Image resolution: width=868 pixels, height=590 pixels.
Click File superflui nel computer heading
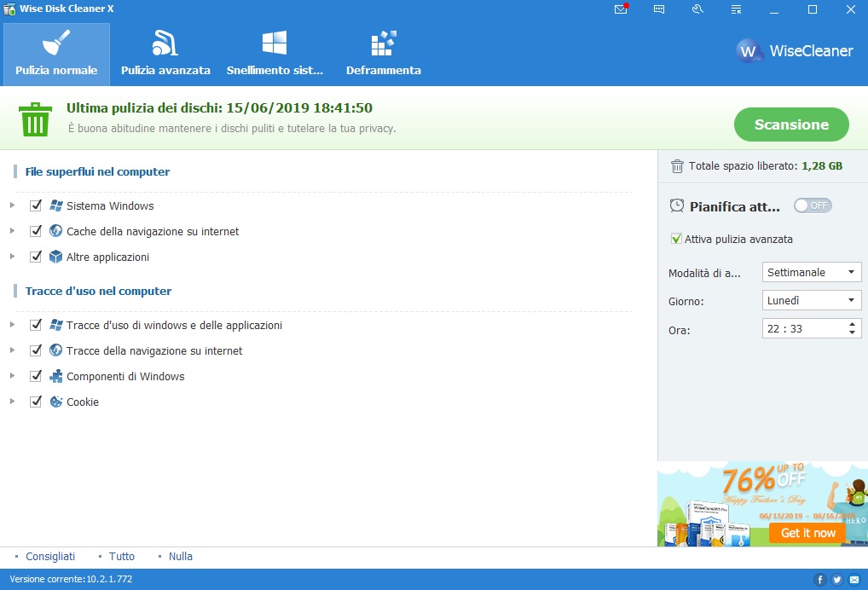pos(97,171)
